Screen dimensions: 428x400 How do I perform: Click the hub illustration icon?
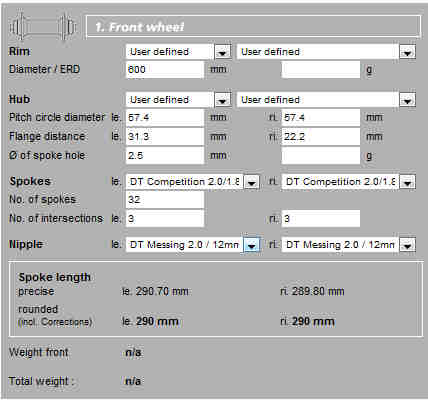(x=43, y=27)
